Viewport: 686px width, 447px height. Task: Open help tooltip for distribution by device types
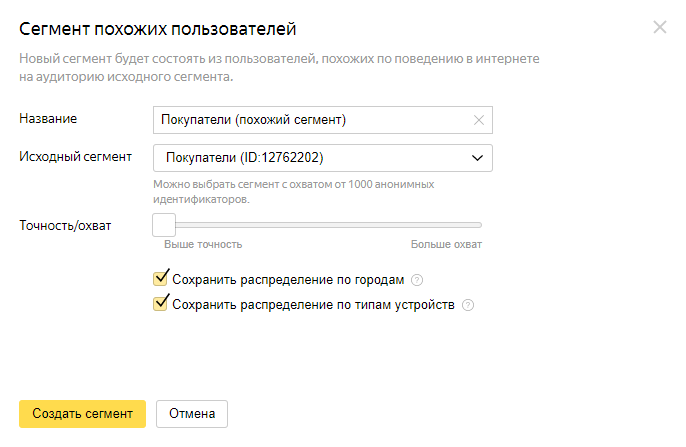click(x=468, y=305)
